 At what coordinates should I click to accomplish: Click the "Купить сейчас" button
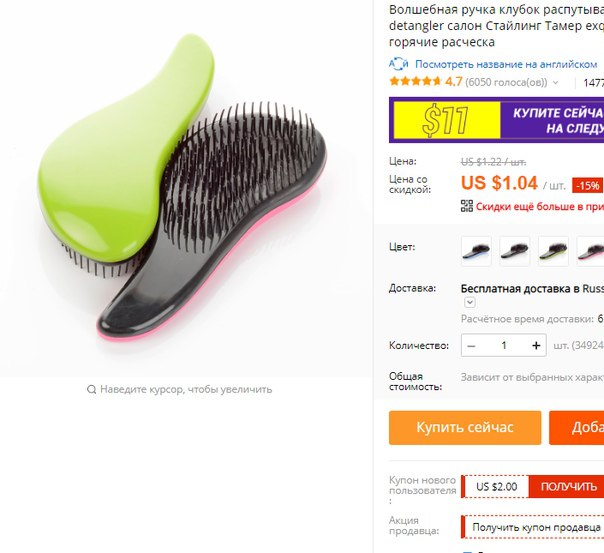[465, 427]
